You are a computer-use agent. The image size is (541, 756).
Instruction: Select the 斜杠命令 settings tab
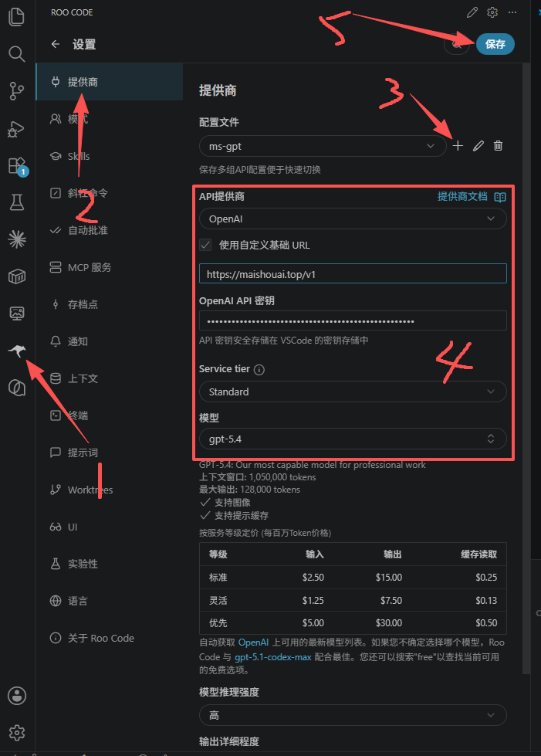point(110,193)
